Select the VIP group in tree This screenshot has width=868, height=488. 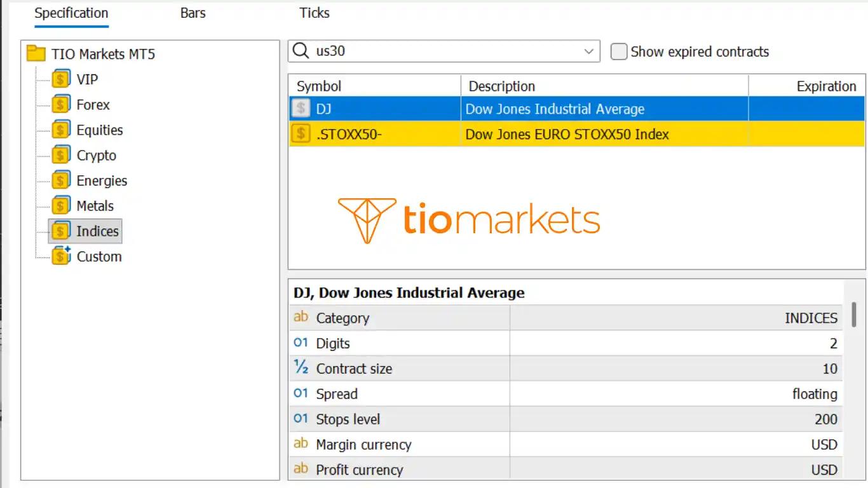click(87, 79)
